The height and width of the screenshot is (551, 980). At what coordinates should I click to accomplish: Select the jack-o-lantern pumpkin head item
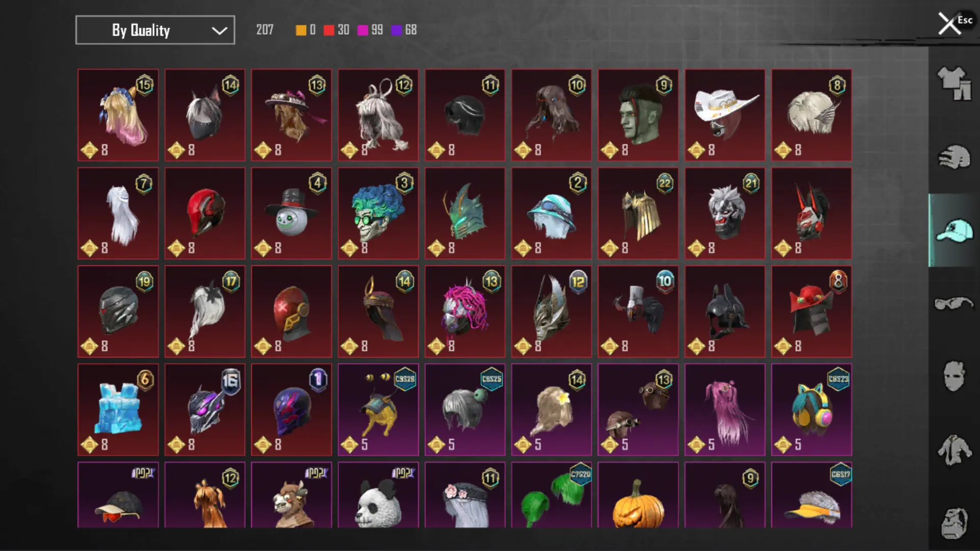click(x=638, y=495)
